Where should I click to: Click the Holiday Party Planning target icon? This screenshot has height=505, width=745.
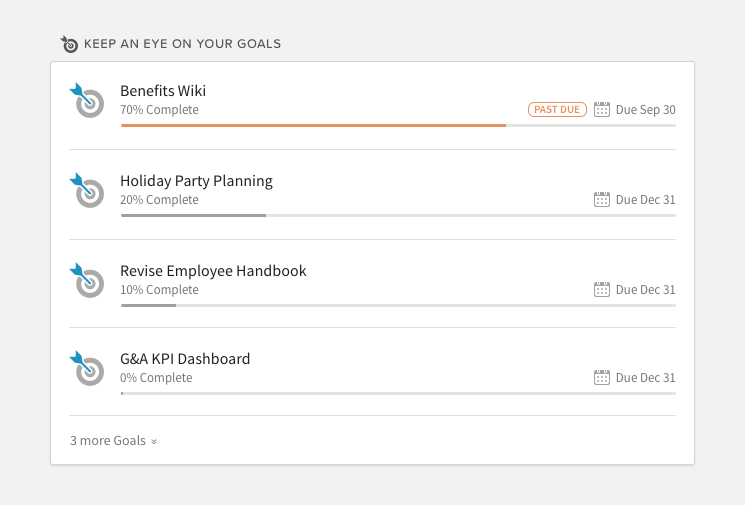(x=87, y=191)
